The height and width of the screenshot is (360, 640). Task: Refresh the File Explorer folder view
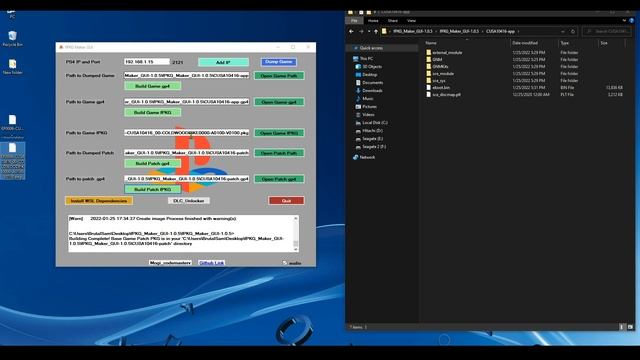click(x=573, y=31)
